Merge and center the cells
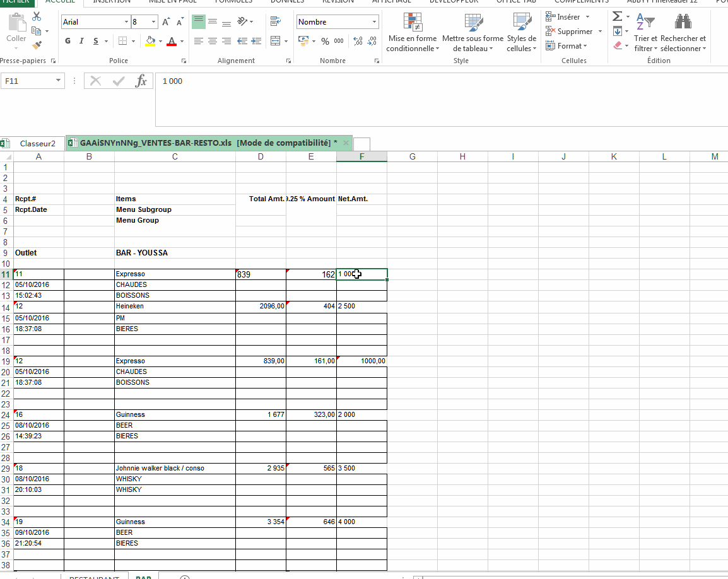The height and width of the screenshot is (579, 728). (275, 41)
